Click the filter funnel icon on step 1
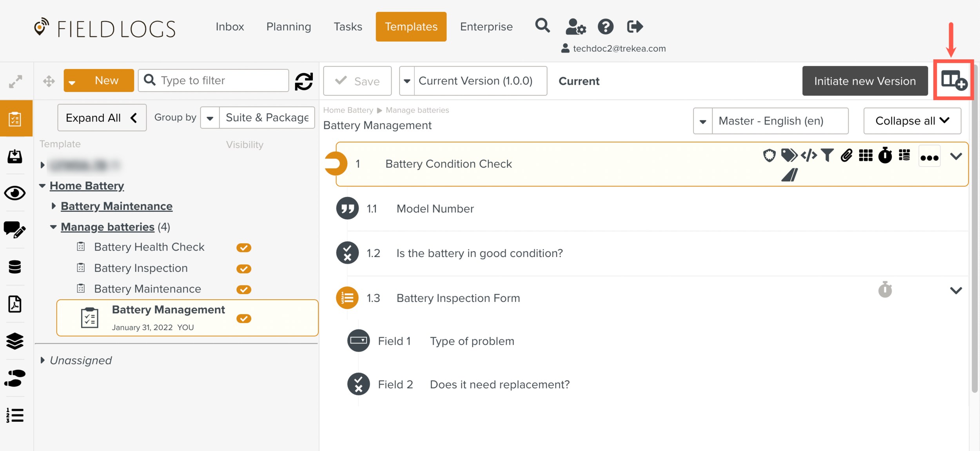The height and width of the screenshot is (451, 980). (827, 156)
